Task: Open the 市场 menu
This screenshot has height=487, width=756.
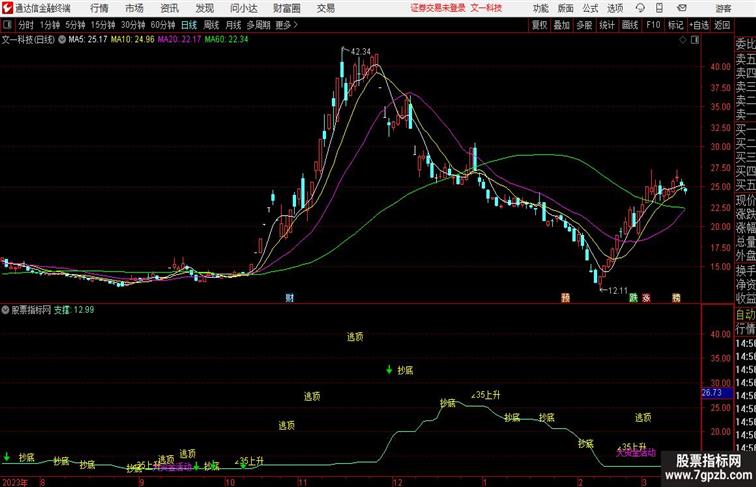Action: [134, 8]
